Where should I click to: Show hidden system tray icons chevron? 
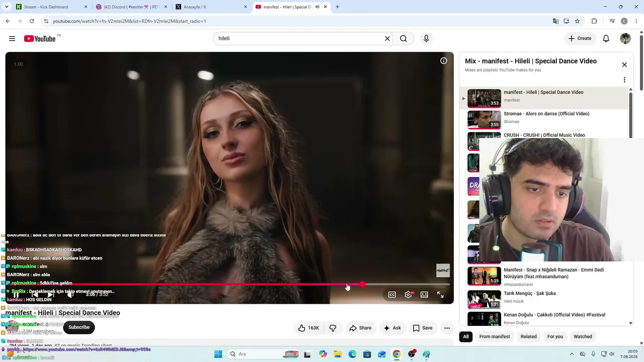571,354
